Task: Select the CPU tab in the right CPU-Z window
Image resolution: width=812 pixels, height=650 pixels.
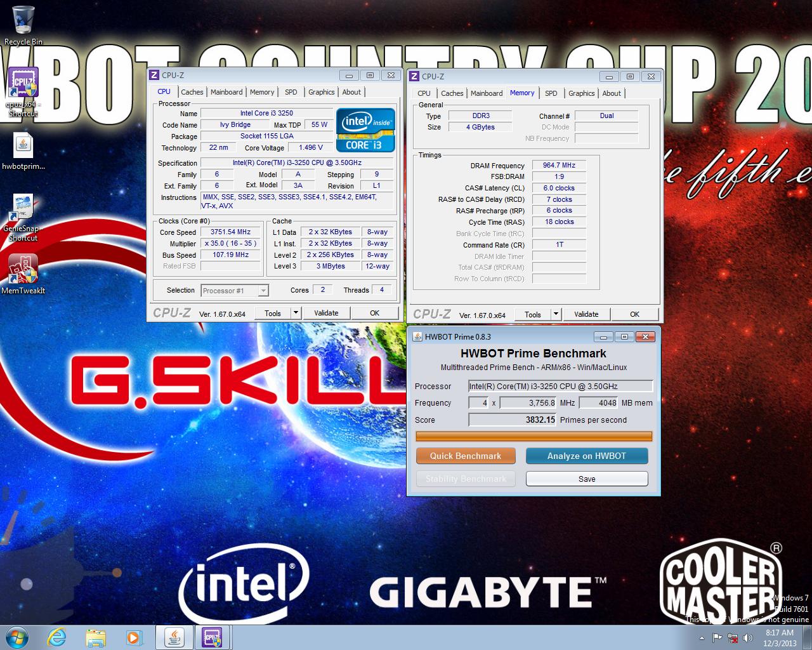Action: [x=424, y=93]
